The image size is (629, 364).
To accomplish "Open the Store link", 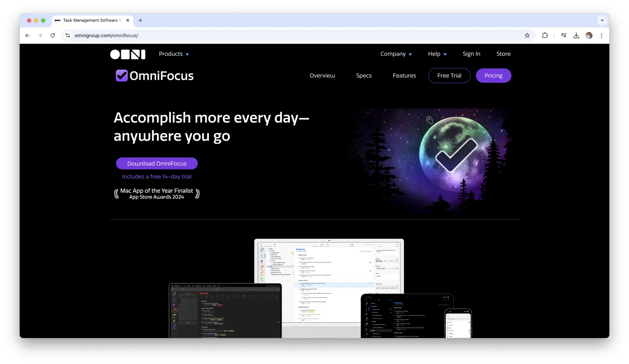I will tap(503, 54).
